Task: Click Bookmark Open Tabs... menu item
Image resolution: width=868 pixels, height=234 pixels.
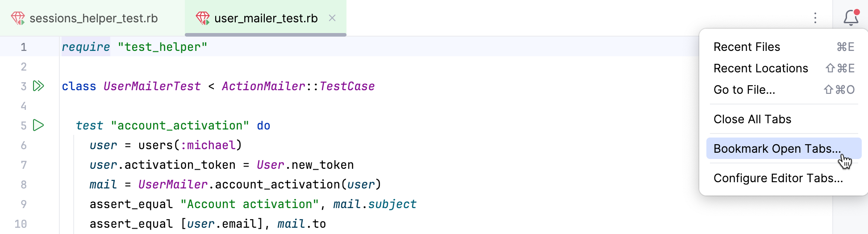Action: point(777,149)
